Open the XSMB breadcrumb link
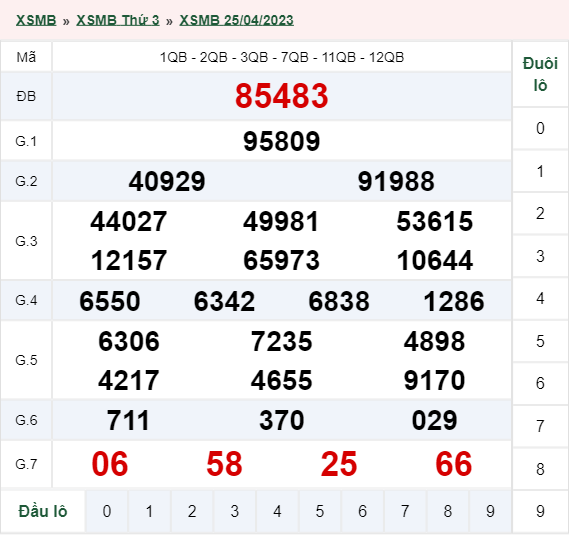This screenshot has height=535, width=569. 36,20
